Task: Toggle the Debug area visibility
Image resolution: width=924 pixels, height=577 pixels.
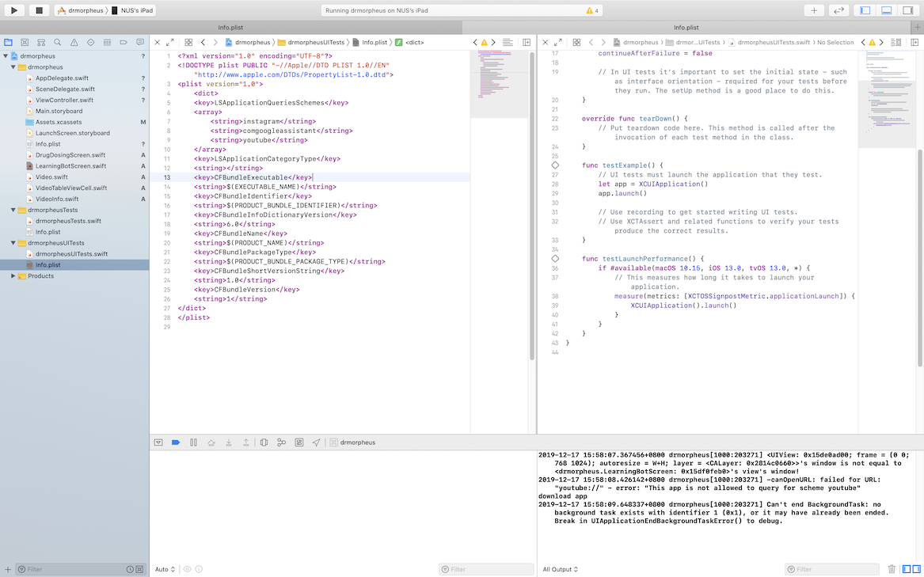Action: click(x=886, y=10)
